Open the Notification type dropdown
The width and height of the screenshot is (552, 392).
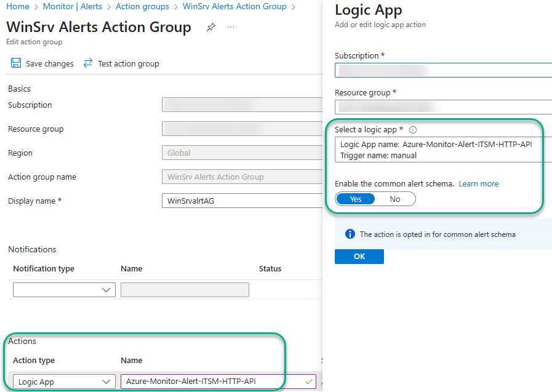pyautogui.click(x=64, y=289)
